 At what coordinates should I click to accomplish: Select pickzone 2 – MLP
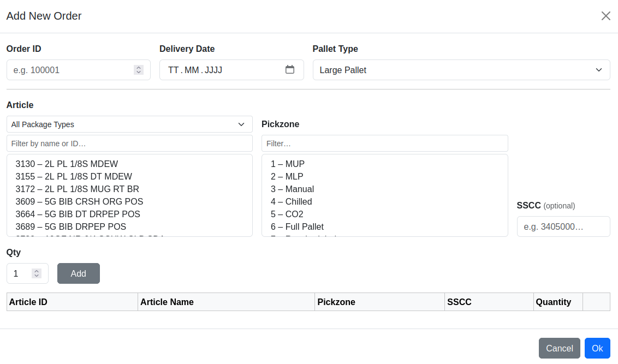pyautogui.click(x=385, y=176)
